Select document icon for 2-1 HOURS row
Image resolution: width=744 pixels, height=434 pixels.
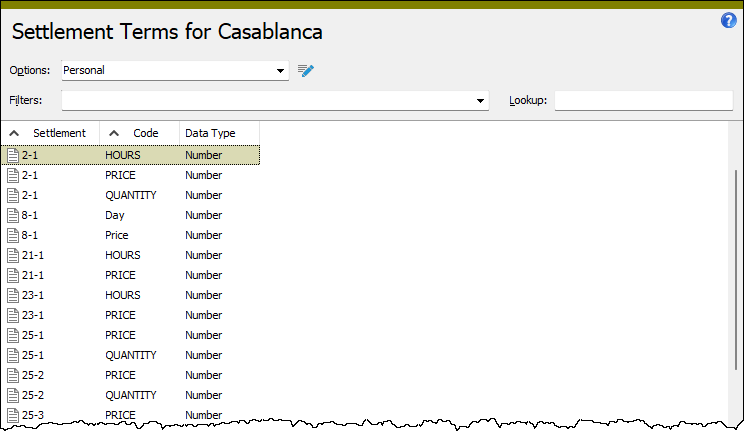click(13, 156)
